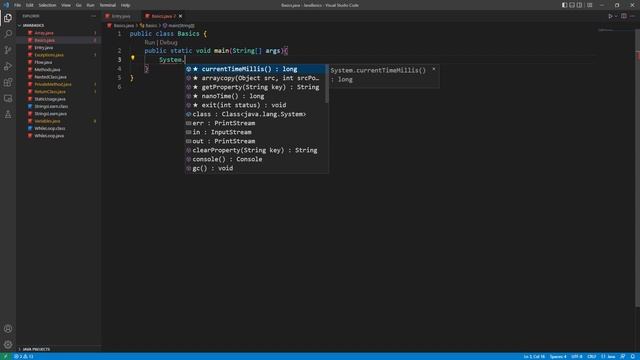Select the class : Class<java.lang.System> suggestion
The image size is (640, 360).
[x=257, y=114]
